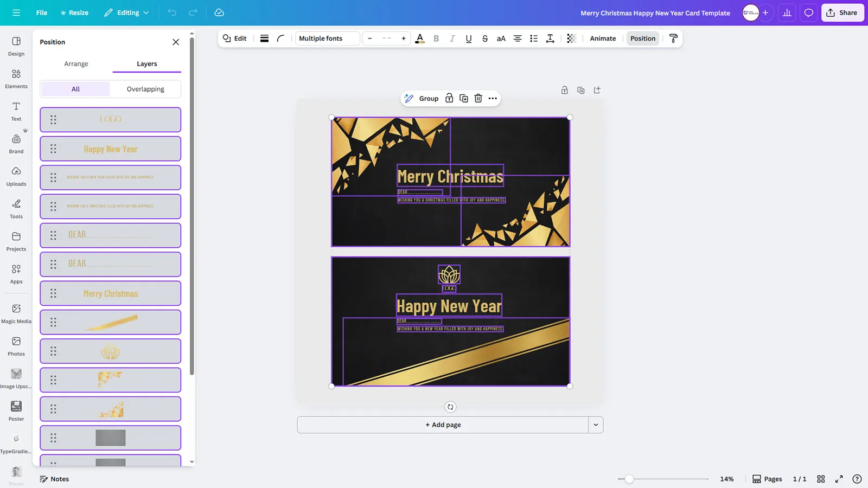This screenshot has width=868, height=488.
Task: Open the Multiple fonts dropdown
Action: click(x=327, y=38)
